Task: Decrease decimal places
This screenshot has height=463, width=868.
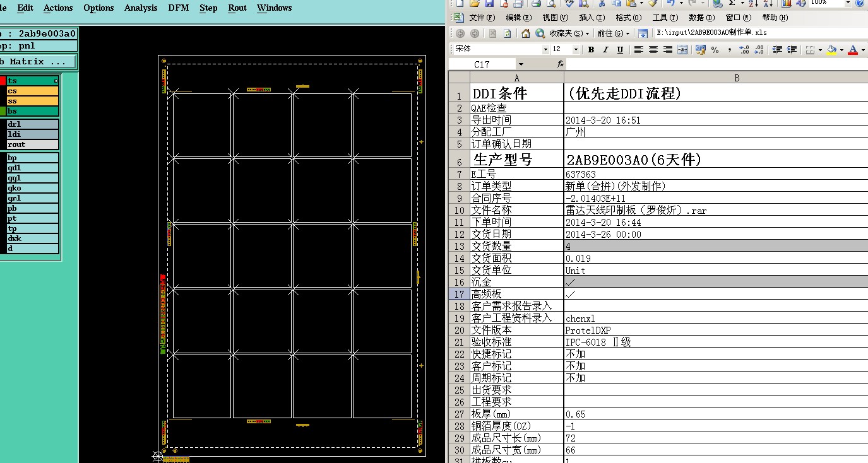Action: (x=759, y=50)
